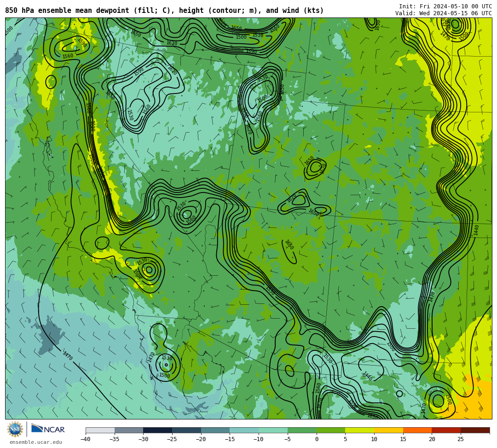Pick the light gray -40 to -35 colorbar swatch

(x=100, y=430)
